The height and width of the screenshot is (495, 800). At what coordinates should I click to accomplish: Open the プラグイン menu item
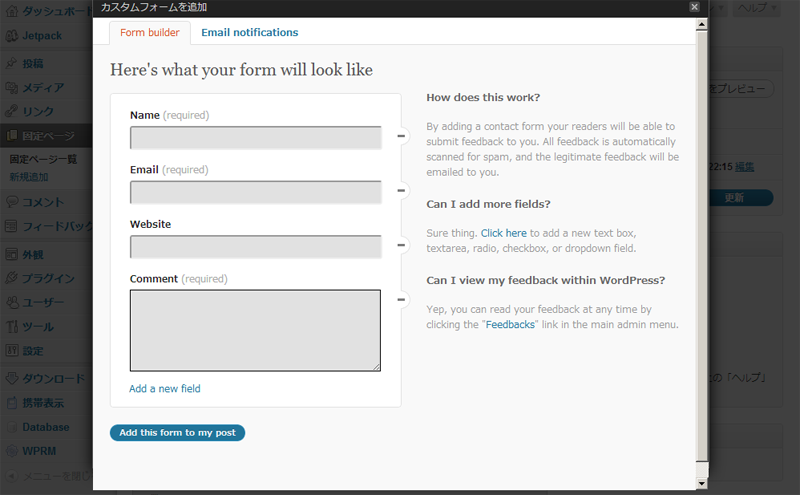click(48, 278)
